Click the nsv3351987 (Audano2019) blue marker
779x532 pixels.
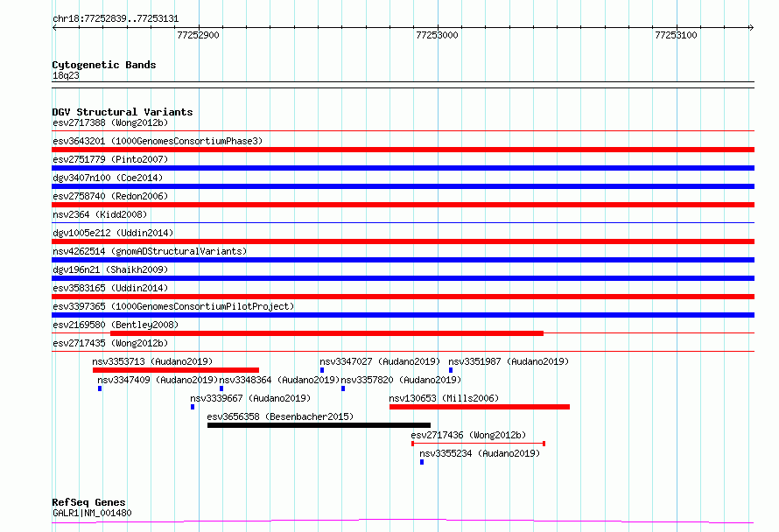tap(451, 370)
